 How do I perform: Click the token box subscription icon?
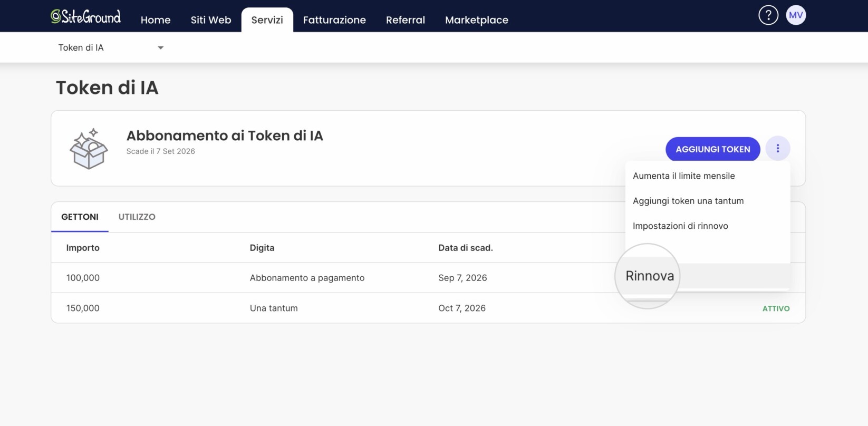(89, 148)
